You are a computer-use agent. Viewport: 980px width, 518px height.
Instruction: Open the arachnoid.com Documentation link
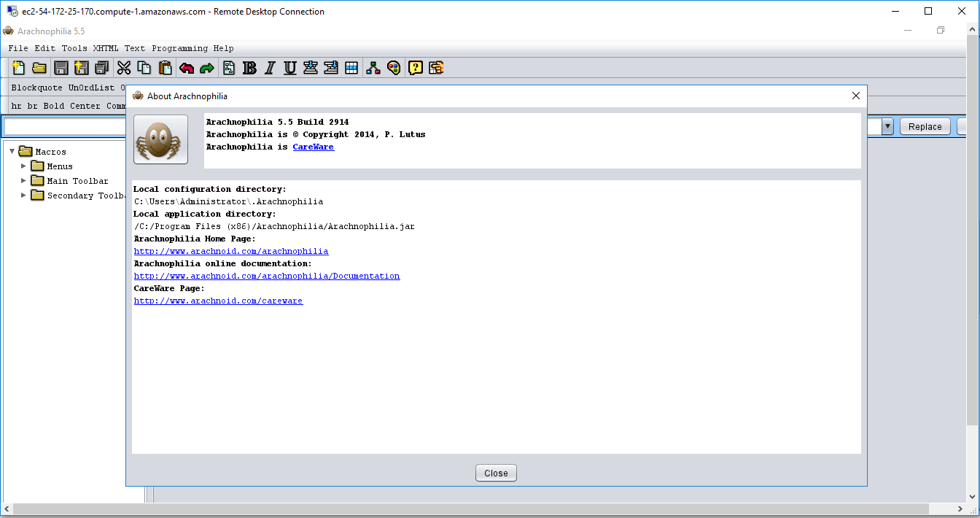pyautogui.click(x=267, y=276)
